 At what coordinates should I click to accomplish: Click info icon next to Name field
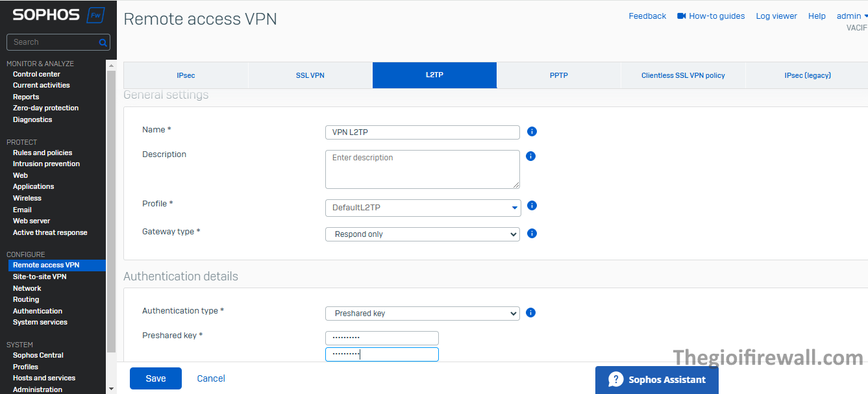[x=532, y=132]
